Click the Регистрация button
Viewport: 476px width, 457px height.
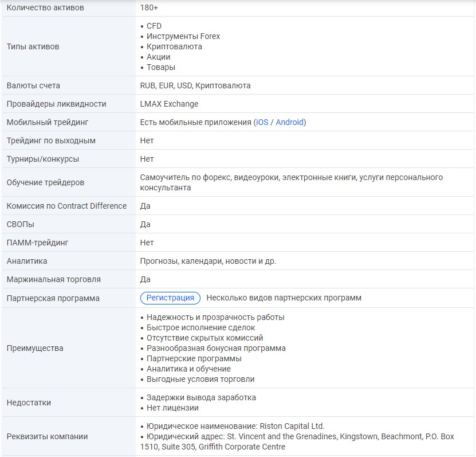coord(170,298)
